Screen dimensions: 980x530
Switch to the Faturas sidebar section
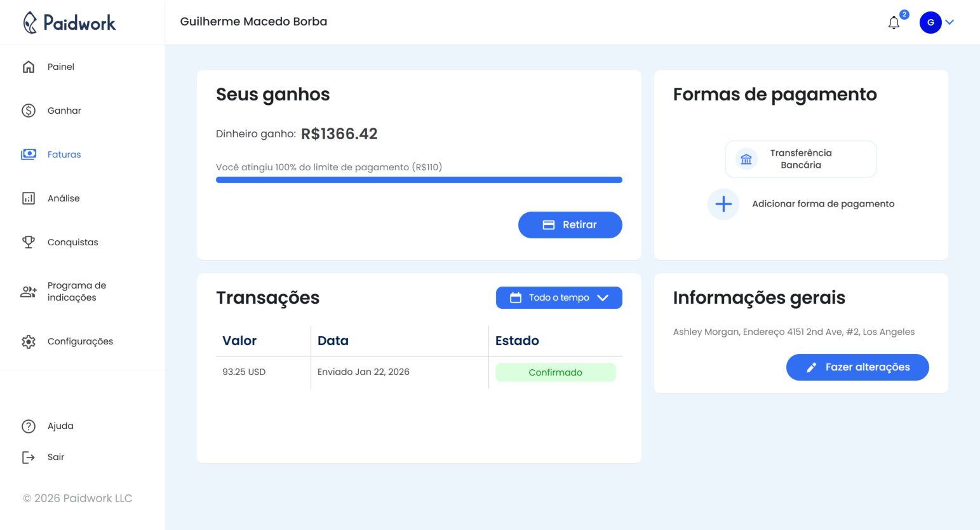[64, 154]
